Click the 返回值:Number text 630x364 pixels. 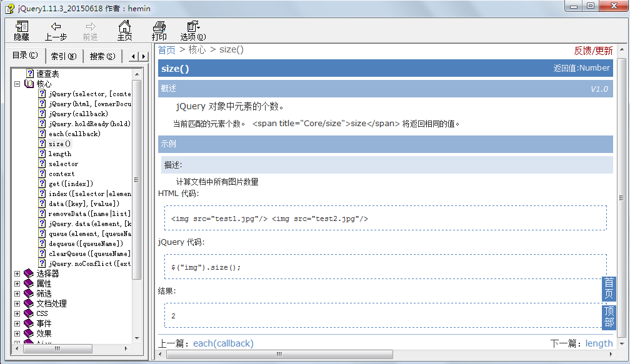click(581, 68)
